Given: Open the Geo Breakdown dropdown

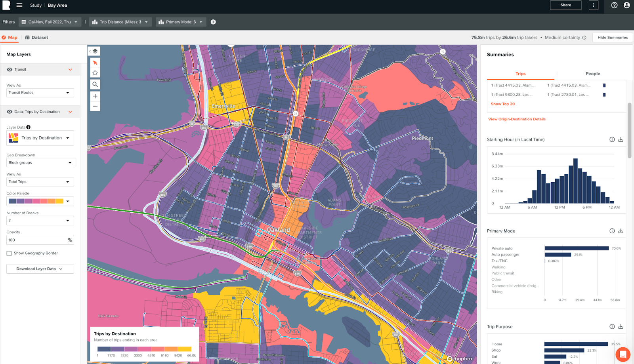Looking at the screenshot, I should (x=40, y=162).
